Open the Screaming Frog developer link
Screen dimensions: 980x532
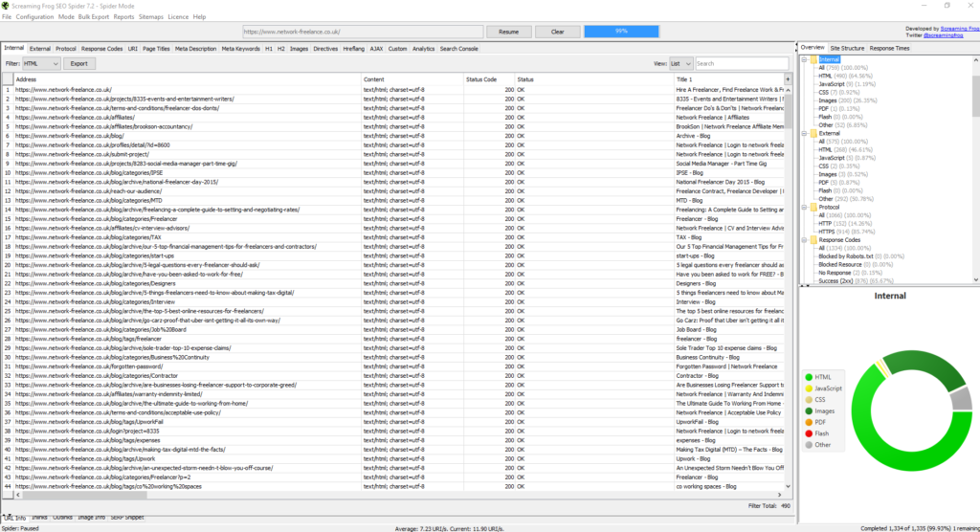click(959, 29)
